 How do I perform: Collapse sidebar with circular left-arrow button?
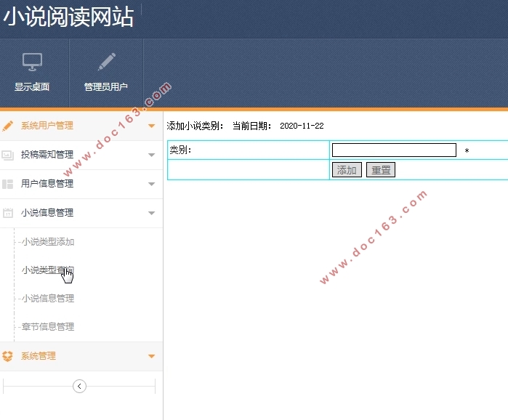[x=79, y=386]
